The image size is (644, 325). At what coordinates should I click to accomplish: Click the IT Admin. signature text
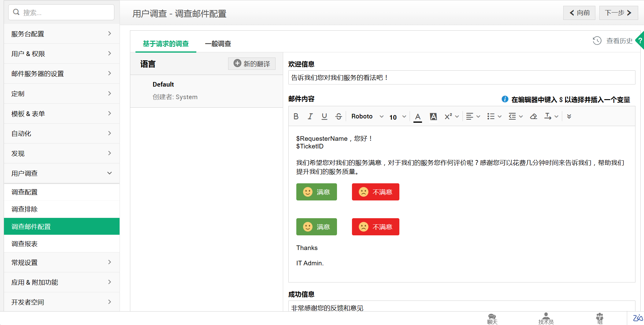pos(310,263)
